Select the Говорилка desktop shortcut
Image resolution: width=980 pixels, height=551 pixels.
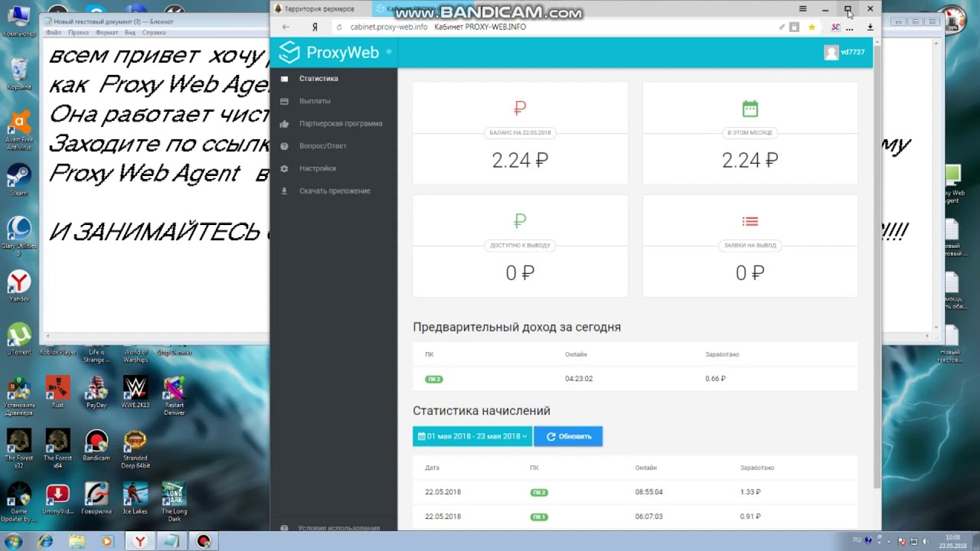pos(96,498)
